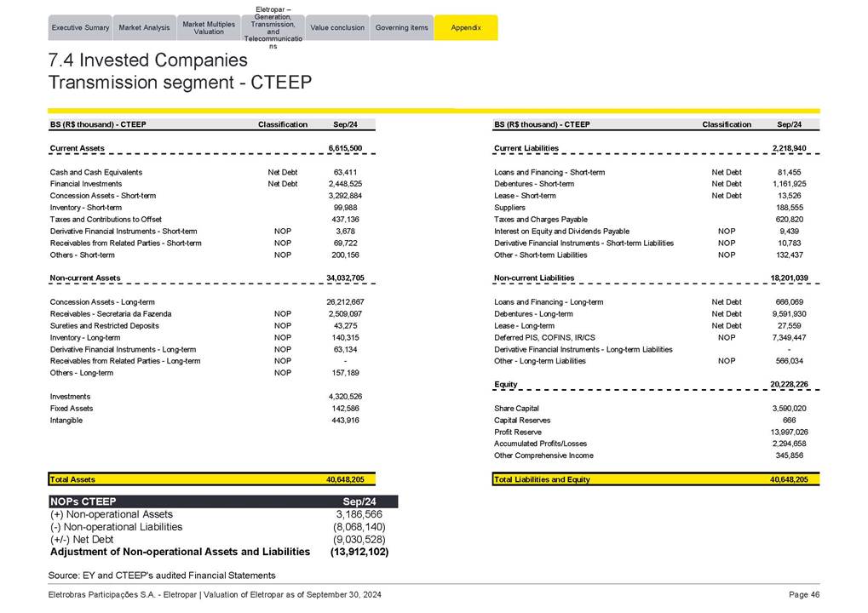The height and width of the screenshot is (613, 868).
Task: Click the Financial Investments value 2,448,525
Action: (x=345, y=184)
